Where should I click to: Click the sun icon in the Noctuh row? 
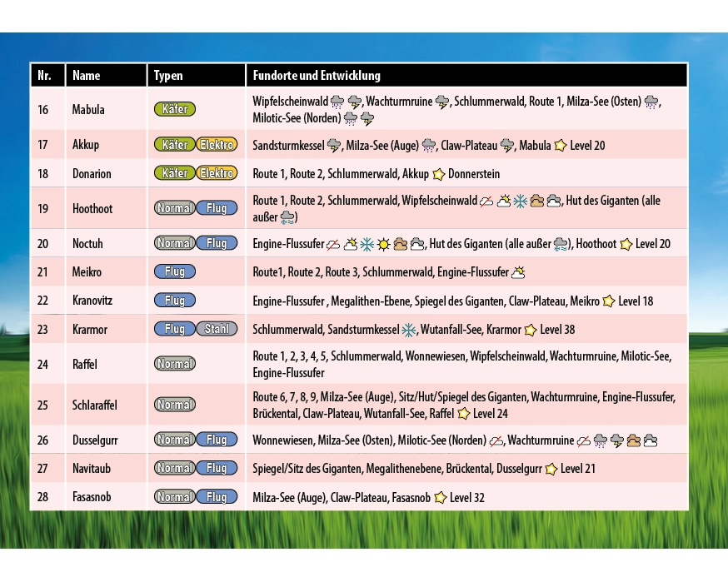coord(383,244)
